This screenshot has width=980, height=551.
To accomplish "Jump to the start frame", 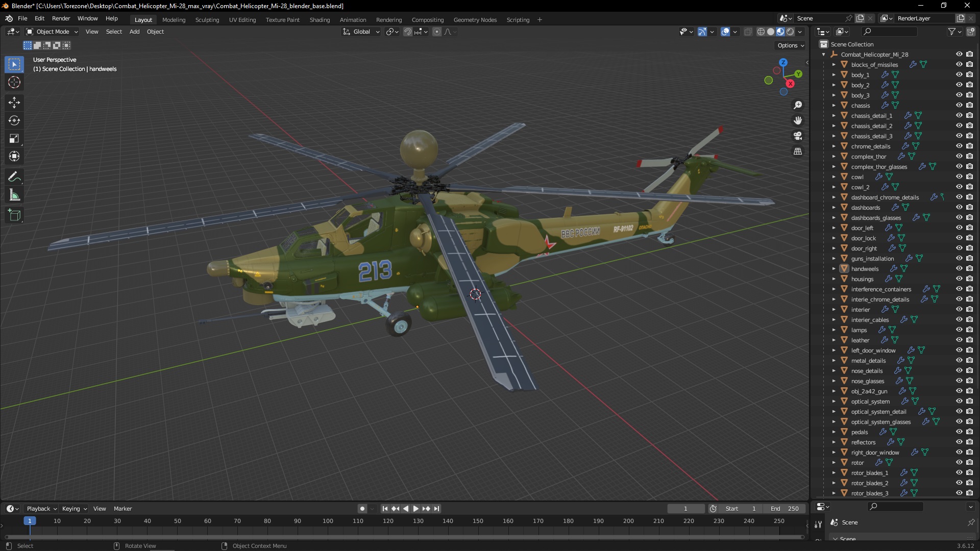I will pos(385,509).
